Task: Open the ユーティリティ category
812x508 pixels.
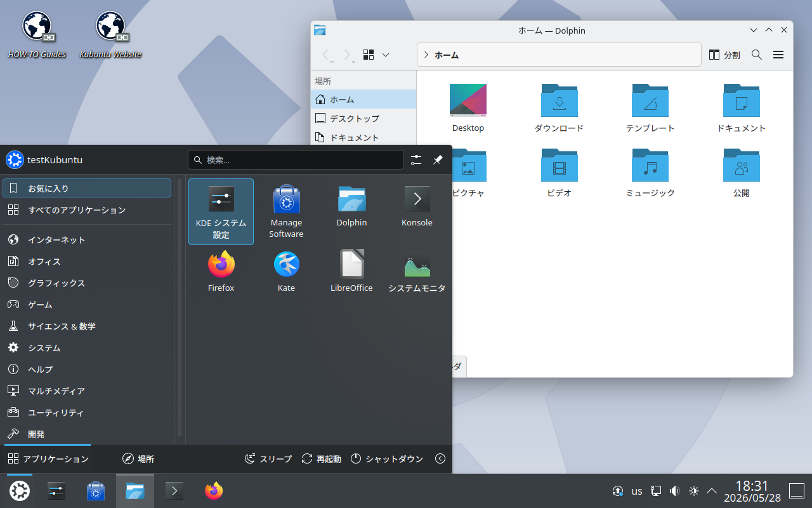Action: [x=87, y=412]
